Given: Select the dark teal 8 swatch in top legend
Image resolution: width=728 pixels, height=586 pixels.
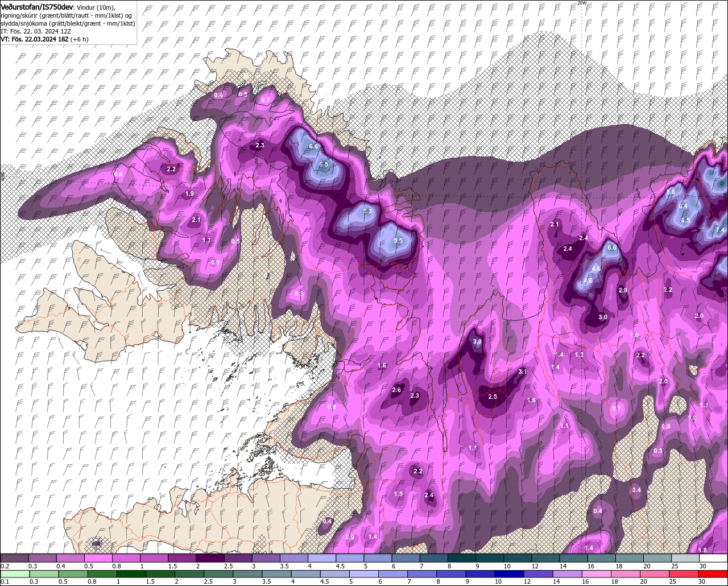Looking at the screenshot, I should point(461,558).
